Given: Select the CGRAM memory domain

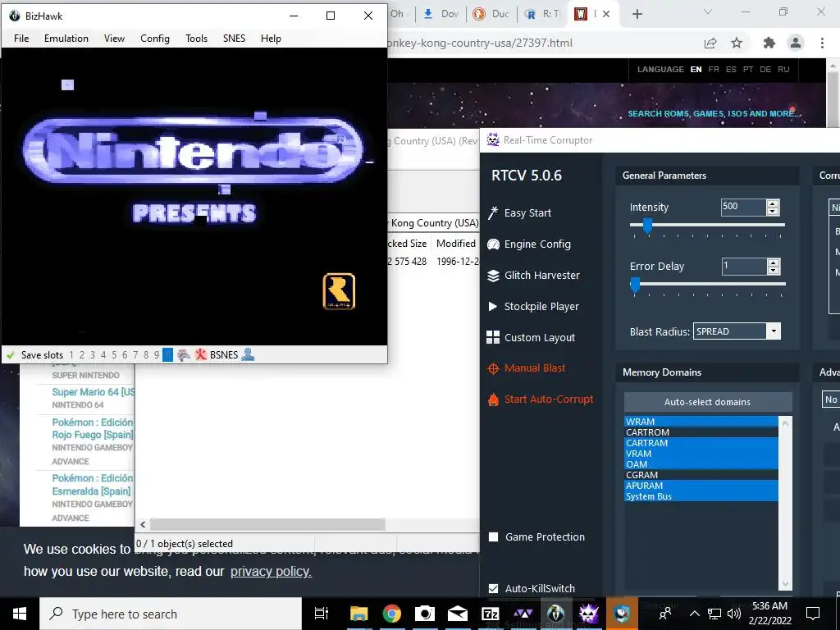Looking at the screenshot, I should point(701,475).
